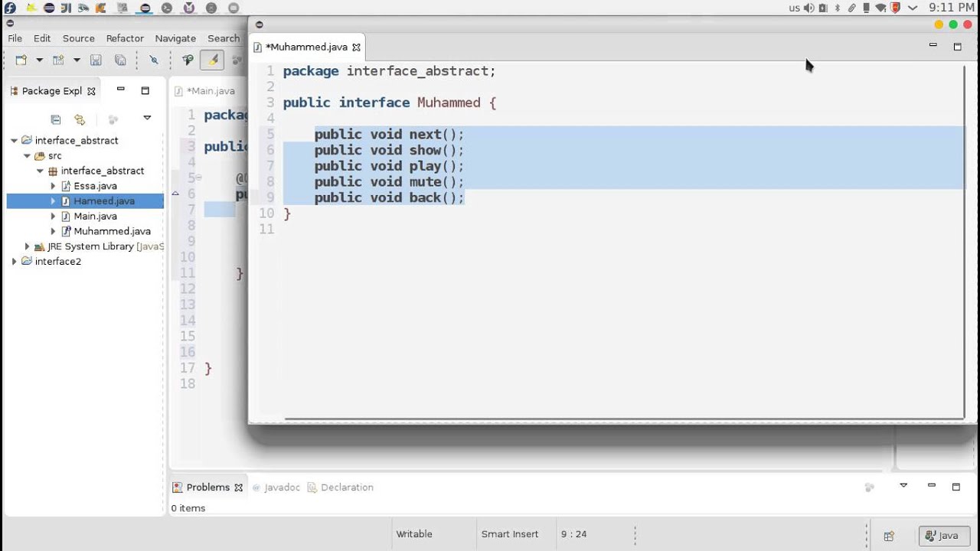Open the Source menu
Screen dimensions: 980x551
click(79, 38)
